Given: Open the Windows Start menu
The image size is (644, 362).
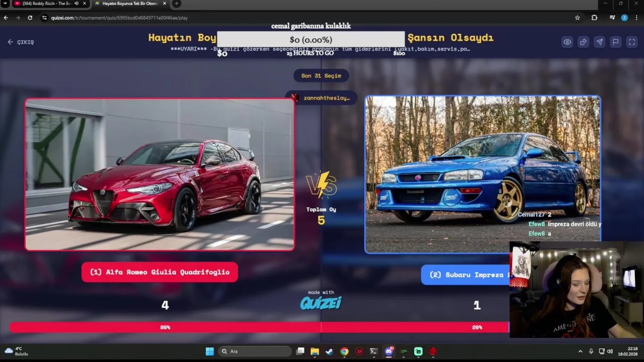Looking at the screenshot, I should pyautogui.click(x=209, y=351).
